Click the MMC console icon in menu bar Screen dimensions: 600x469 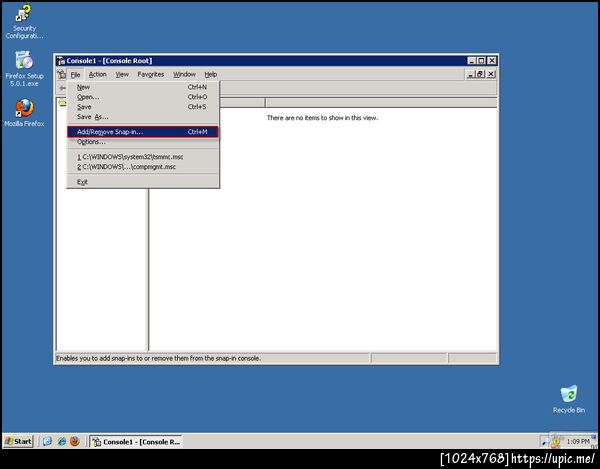61,74
